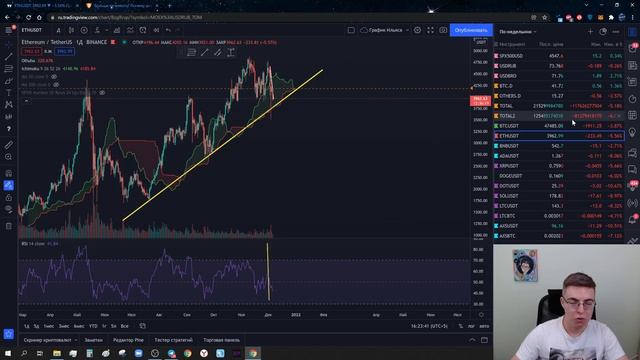Toggle visibility of the MA 200 indicator

click(56, 84)
